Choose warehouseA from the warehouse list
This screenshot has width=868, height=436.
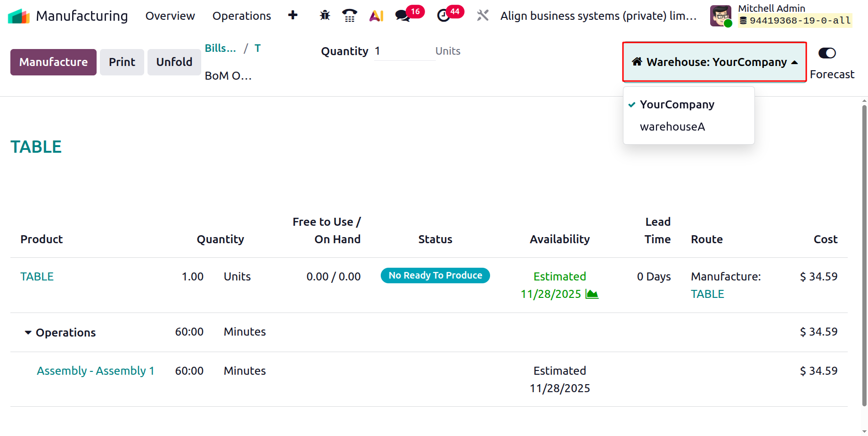pos(672,127)
